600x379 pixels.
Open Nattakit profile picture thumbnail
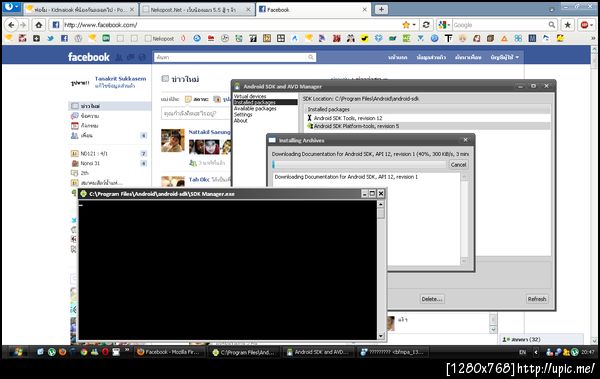coord(173,140)
